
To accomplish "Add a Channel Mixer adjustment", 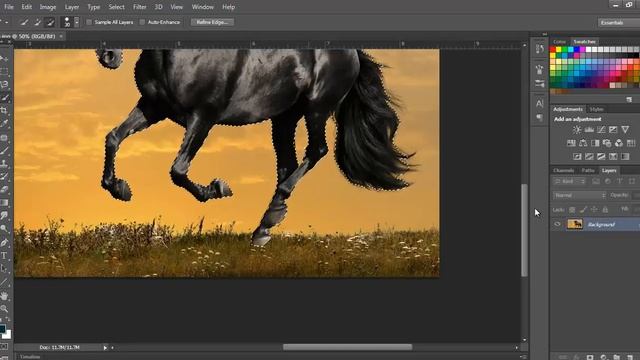I will (x=619, y=143).
